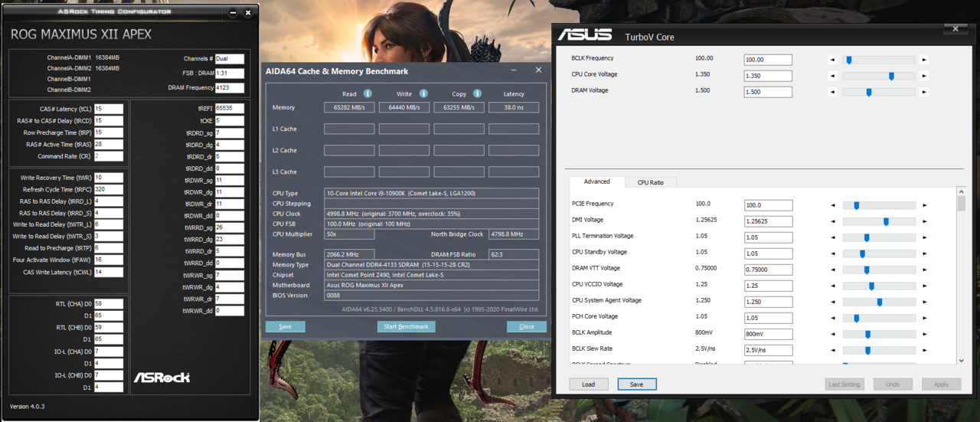Increase CPU VCCIO Voltage with right arrow
The height and width of the screenshot is (422, 980).
click(924, 286)
